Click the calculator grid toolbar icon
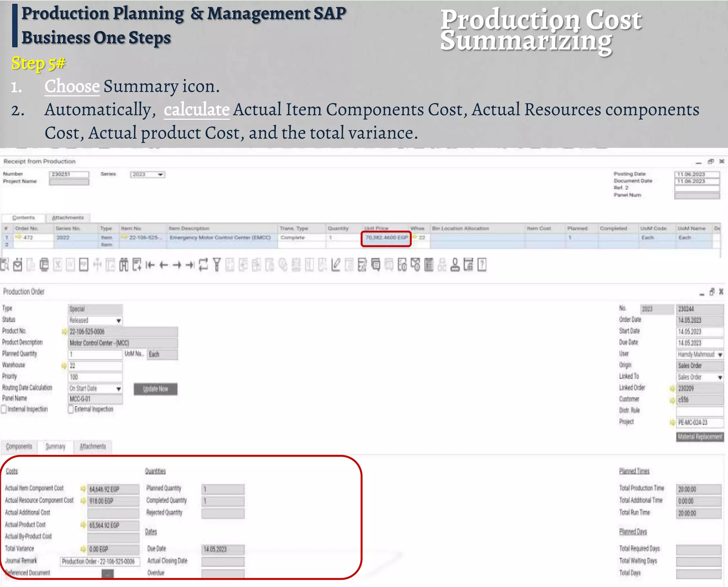 tap(429, 265)
